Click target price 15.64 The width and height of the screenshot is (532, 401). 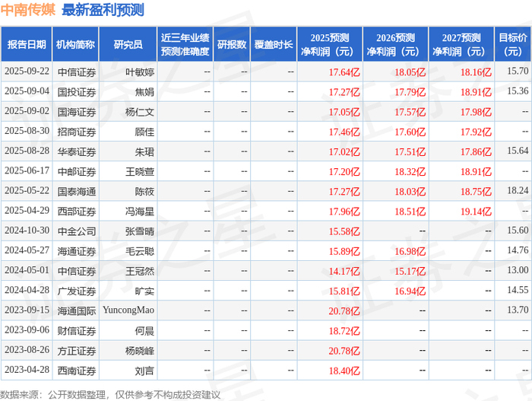tap(518, 151)
